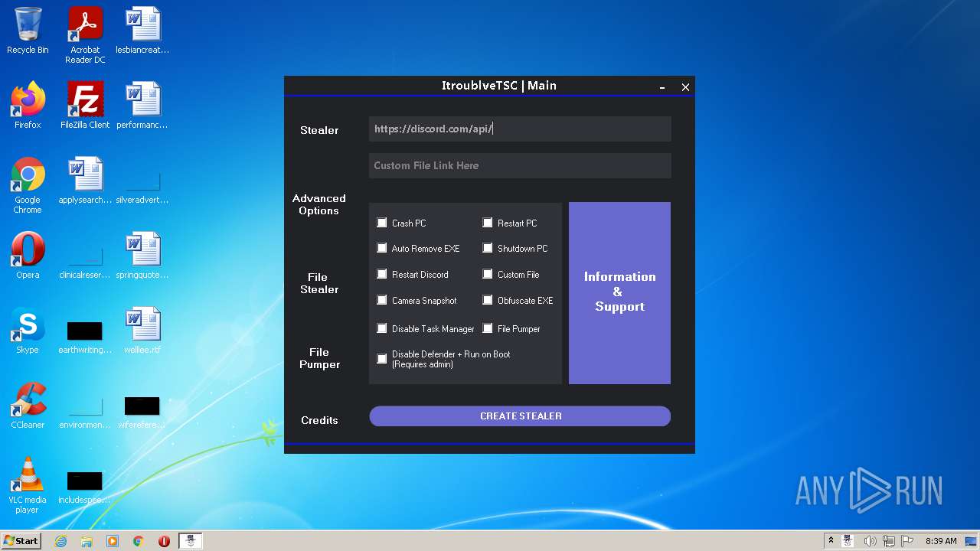Close the ItroublveTSC window
This screenshot has height=551, width=980.
(685, 87)
